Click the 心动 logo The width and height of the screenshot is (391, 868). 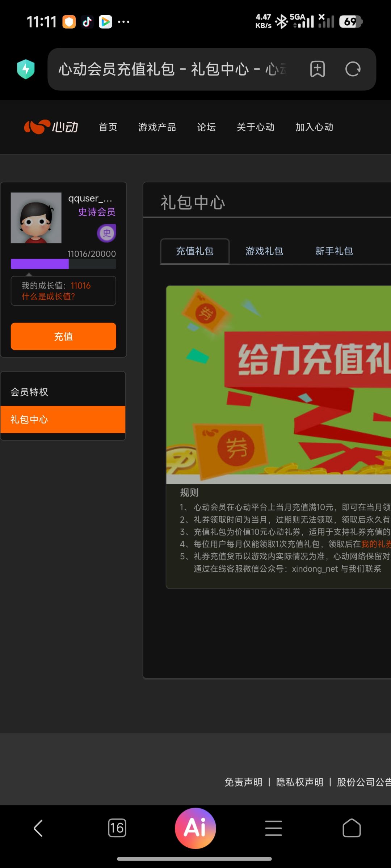(51, 127)
